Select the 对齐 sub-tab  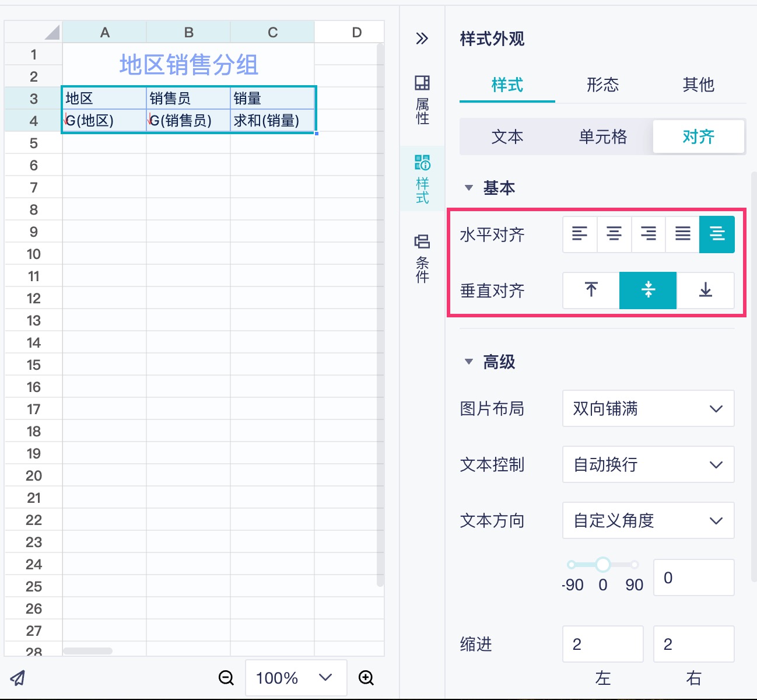pyautogui.click(x=699, y=136)
